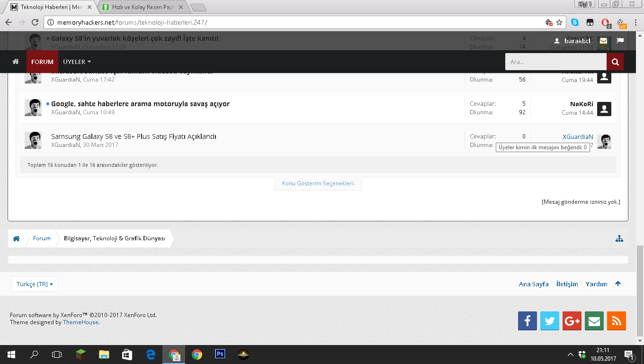Close the Teknoloji Haberleri browser tab
Image resolution: width=644 pixels, height=364 pixels.
pyautogui.click(x=89, y=7)
